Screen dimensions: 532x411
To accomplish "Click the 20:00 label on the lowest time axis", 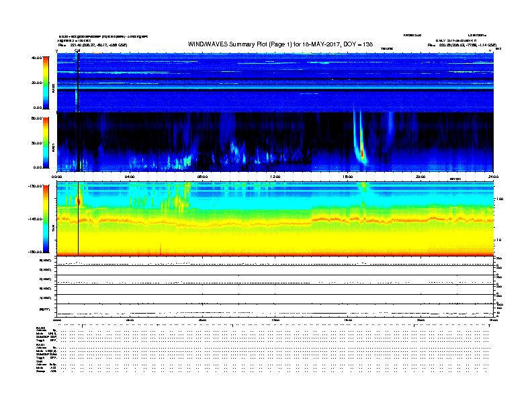I will [420, 320].
